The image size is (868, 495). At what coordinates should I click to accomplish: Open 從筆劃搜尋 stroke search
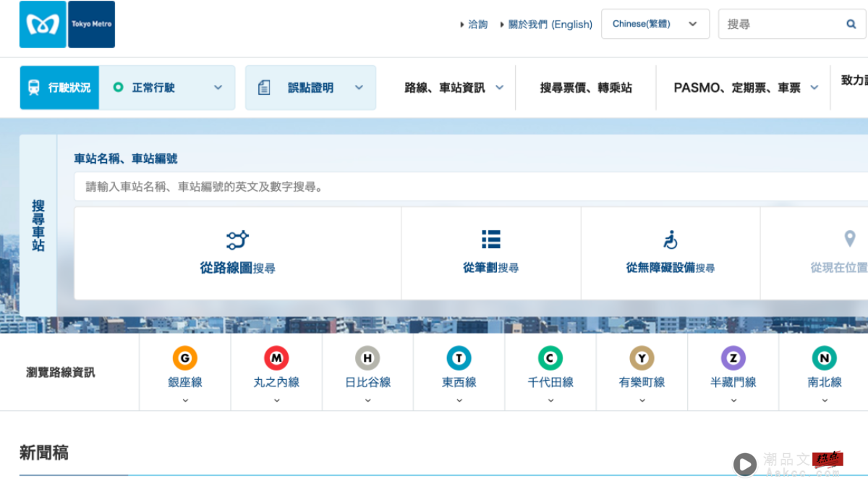(x=490, y=253)
